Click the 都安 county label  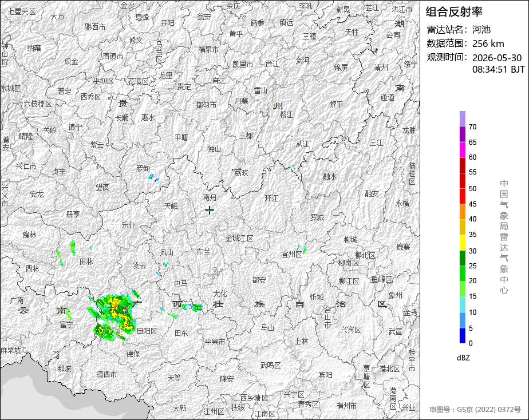point(259,280)
